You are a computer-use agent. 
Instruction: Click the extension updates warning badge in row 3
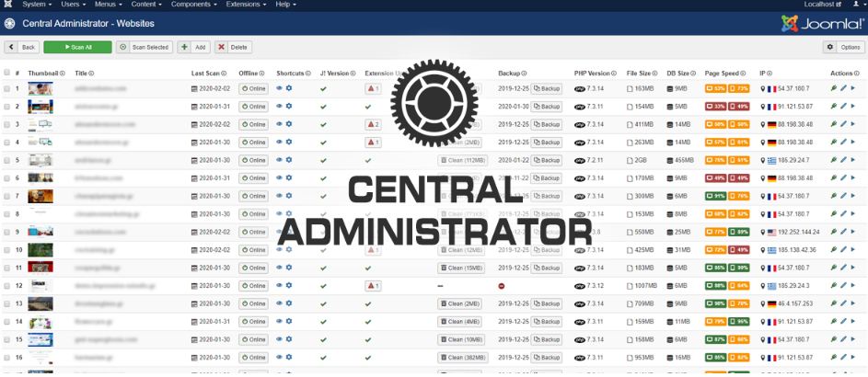pyautogui.click(x=373, y=124)
